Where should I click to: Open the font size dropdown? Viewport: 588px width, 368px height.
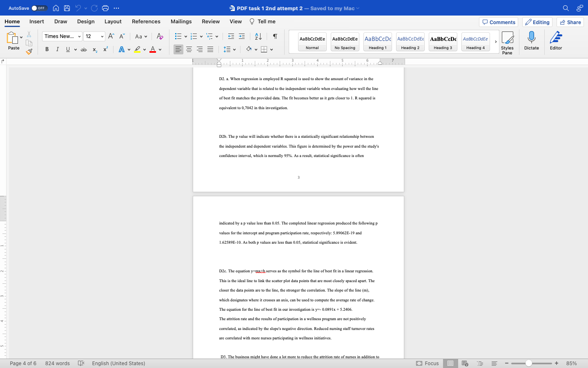tap(94, 36)
